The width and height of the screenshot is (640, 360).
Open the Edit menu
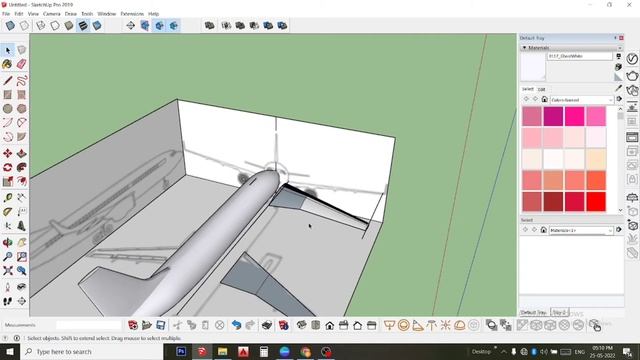pyautogui.click(x=19, y=14)
